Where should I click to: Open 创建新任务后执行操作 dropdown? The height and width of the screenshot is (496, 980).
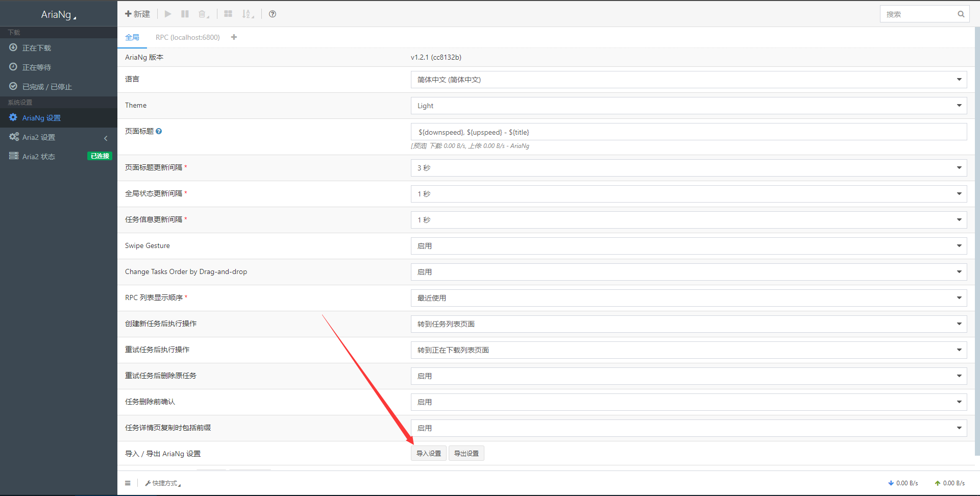(x=689, y=324)
